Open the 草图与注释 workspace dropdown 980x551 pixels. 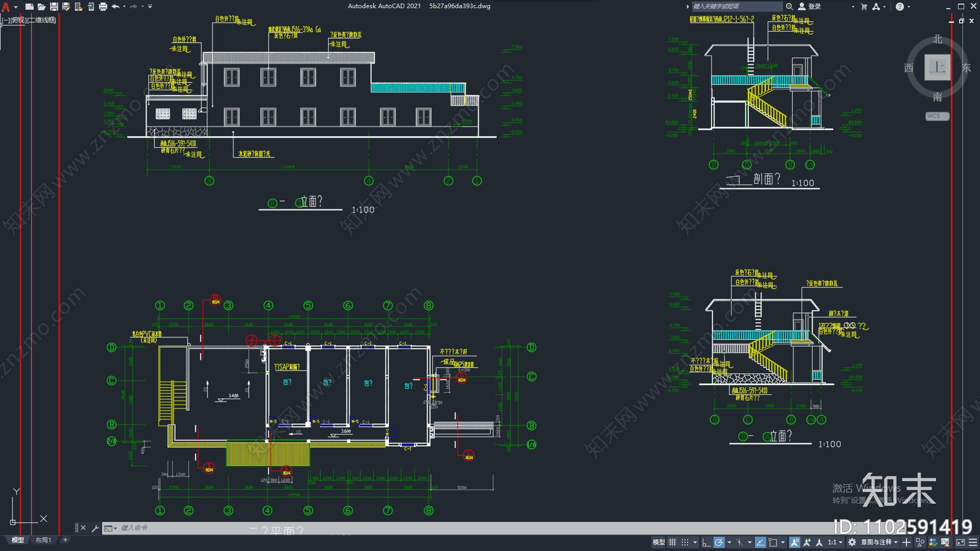880,542
